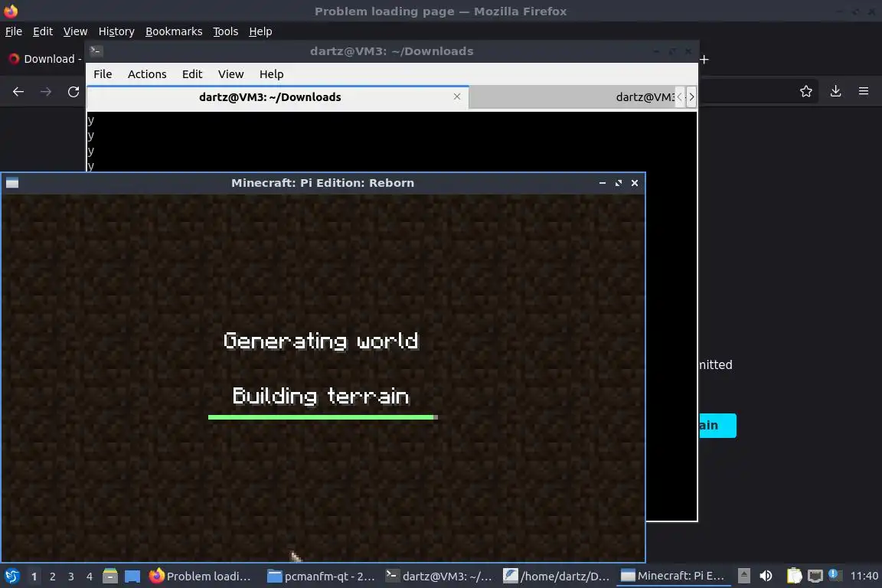The image size is (882, 588).
Task: Click the cyan button in Firefox page
Action: point(717,426)
